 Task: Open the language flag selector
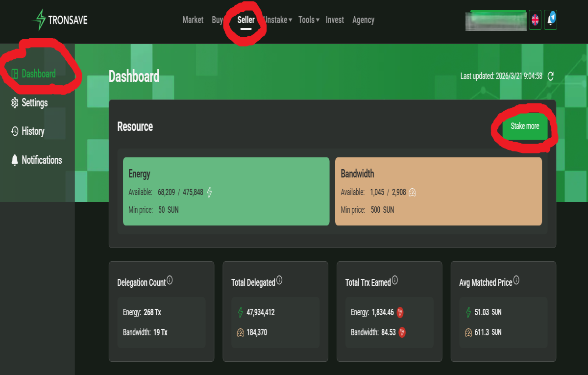pos(535,20)
